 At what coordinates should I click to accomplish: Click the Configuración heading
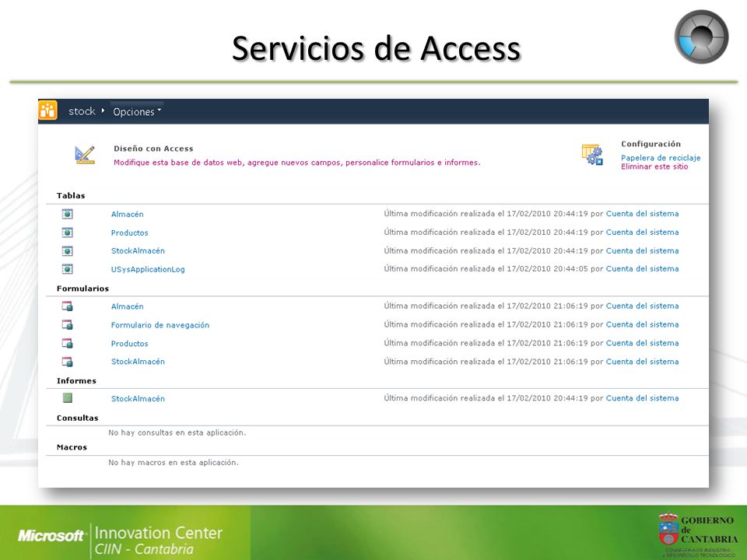click(651, 144)
